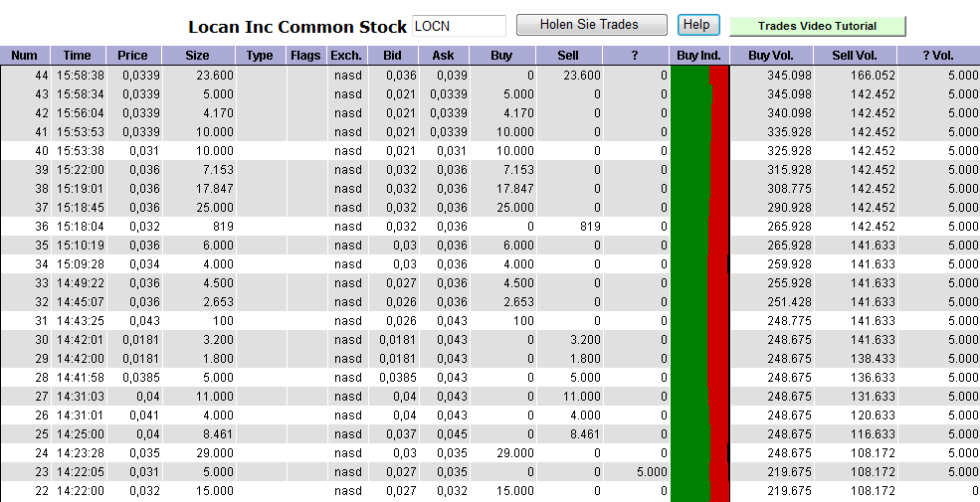Sort by the Num column header
This screenshot has width=980, height=502.
pyautogui.click(x=25, y=56)
